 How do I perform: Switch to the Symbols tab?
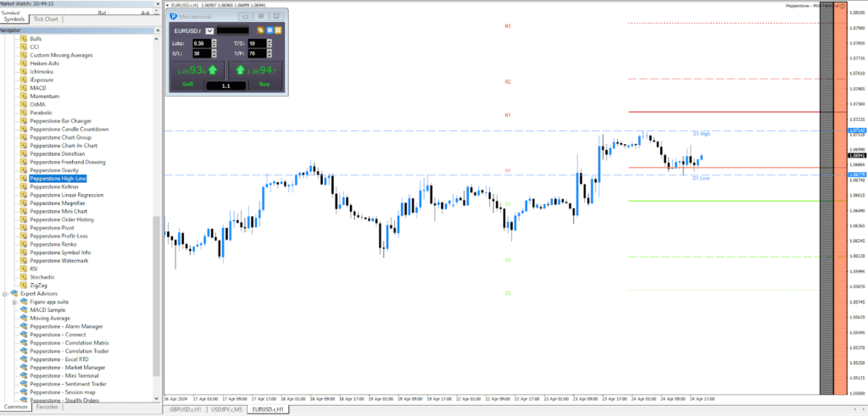(14, 19)
